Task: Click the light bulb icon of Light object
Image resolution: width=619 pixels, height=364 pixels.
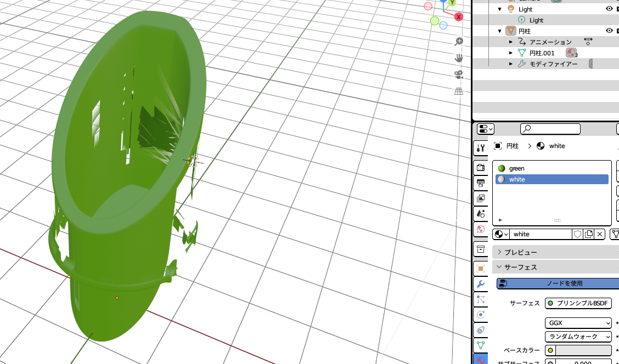Action: coord(511,9)
